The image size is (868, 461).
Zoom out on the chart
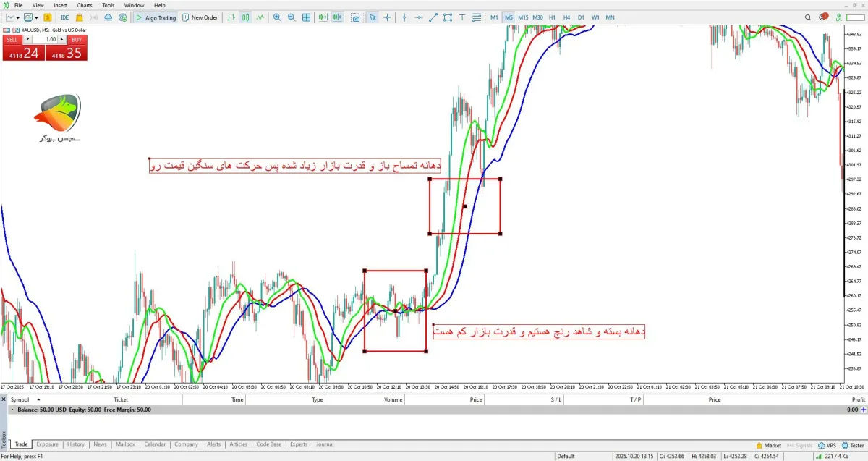292,17
